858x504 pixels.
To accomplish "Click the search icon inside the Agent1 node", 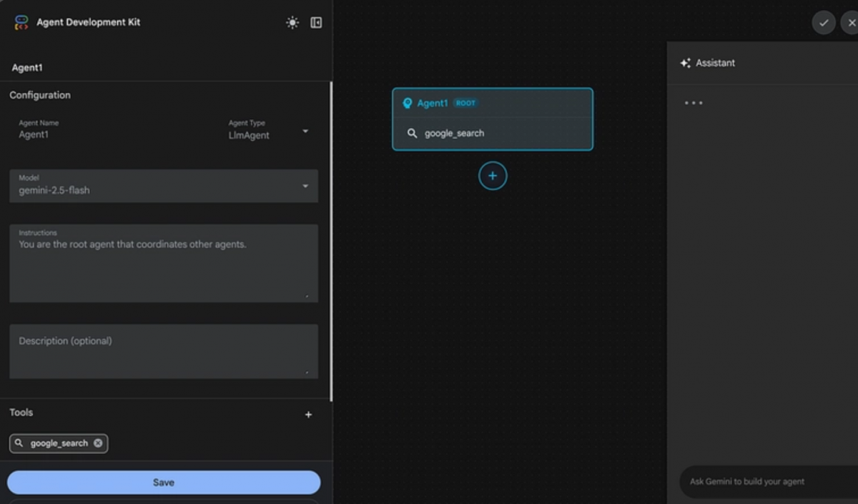I will (x=411, y=133).
